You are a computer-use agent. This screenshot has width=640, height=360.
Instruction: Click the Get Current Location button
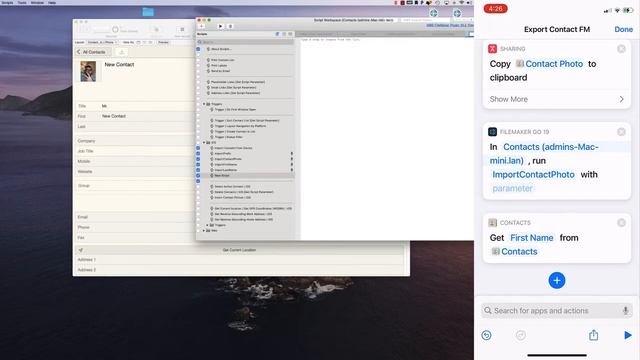240,250
